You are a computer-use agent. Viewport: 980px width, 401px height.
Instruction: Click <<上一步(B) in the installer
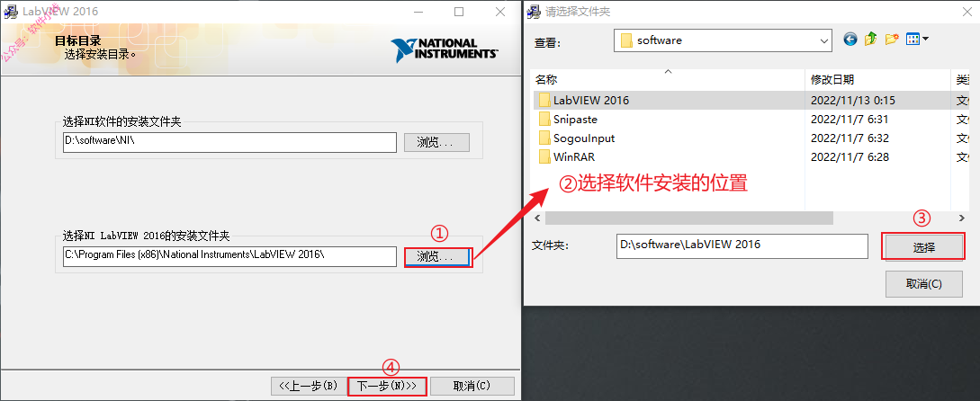tap(308, 386)
